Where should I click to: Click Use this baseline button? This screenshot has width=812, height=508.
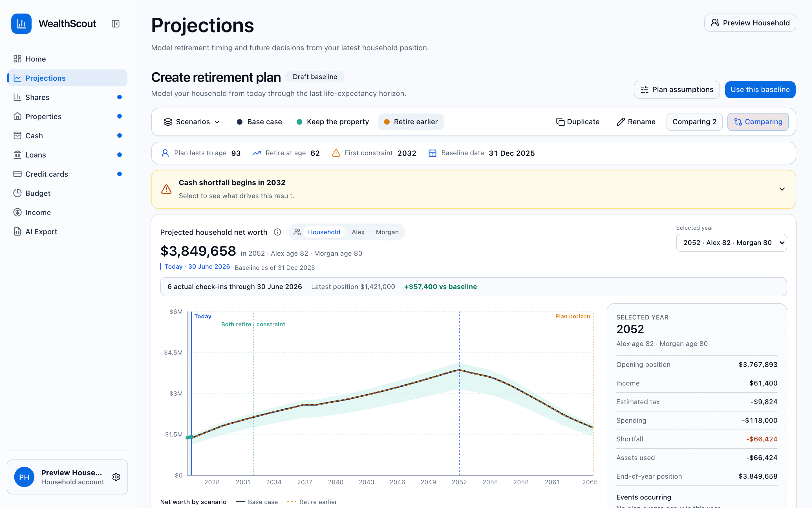(760, 90)
